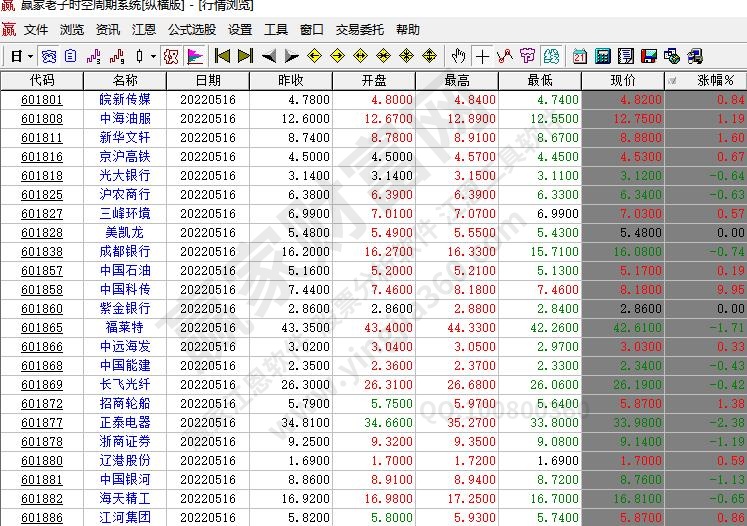
Task: Sort by the 现价 column header
Action: pos(622,80)
